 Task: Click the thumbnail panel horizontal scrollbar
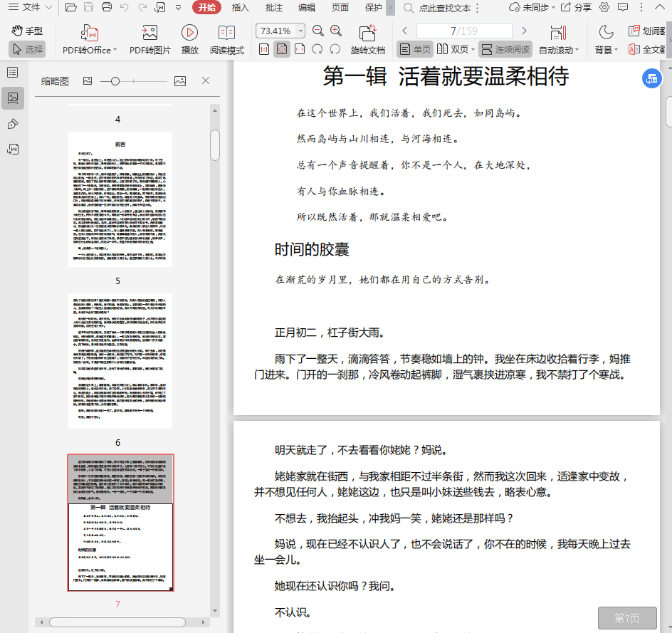117,622
